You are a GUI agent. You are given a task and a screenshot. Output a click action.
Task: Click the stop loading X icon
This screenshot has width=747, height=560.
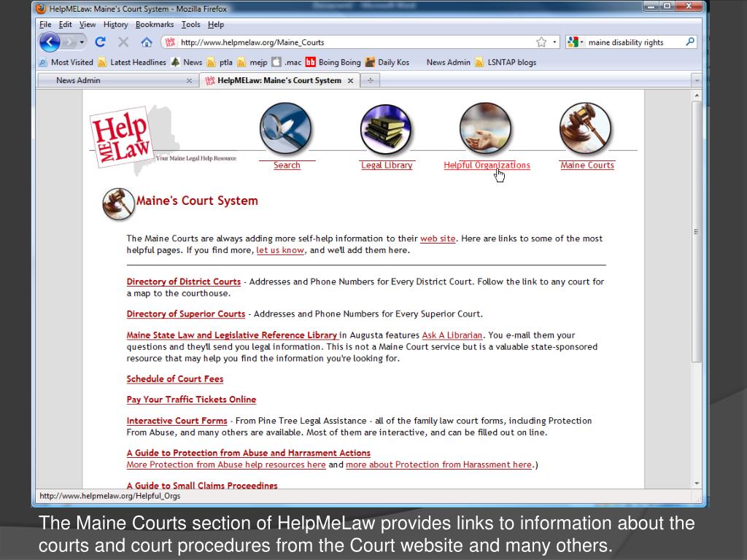pyautogui.click(x=123, y=42)
